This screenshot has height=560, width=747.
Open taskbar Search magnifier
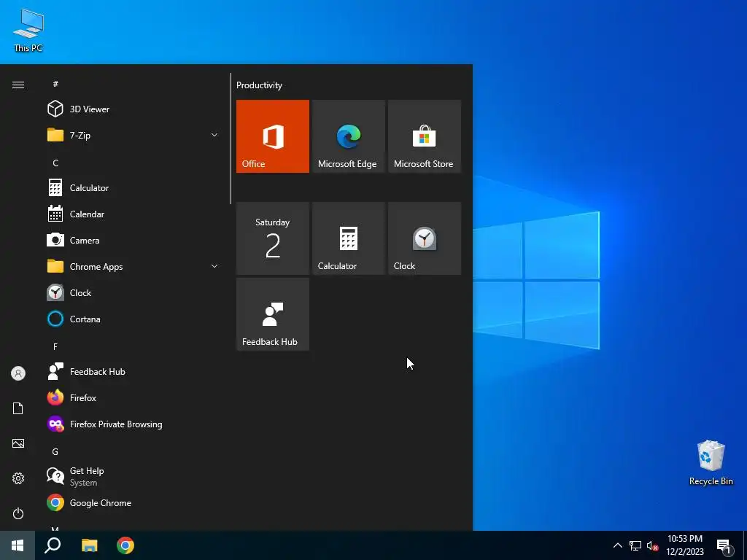[53, 545]
